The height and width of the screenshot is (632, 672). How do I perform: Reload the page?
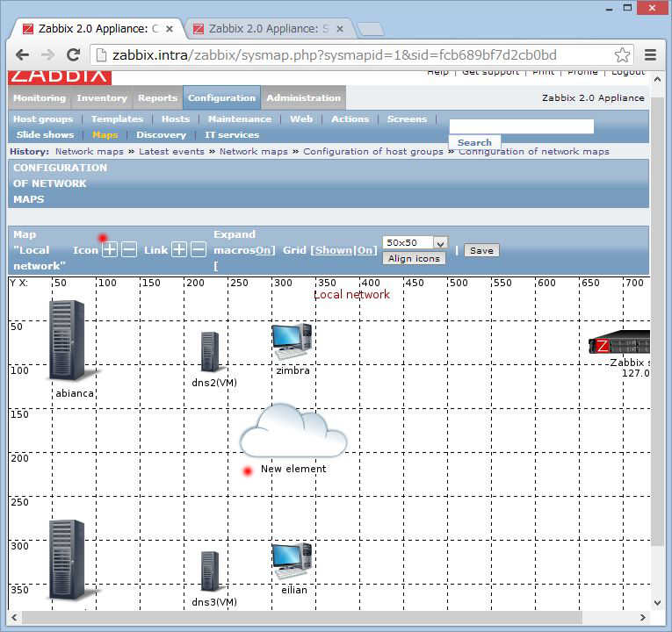coord(74,54)
